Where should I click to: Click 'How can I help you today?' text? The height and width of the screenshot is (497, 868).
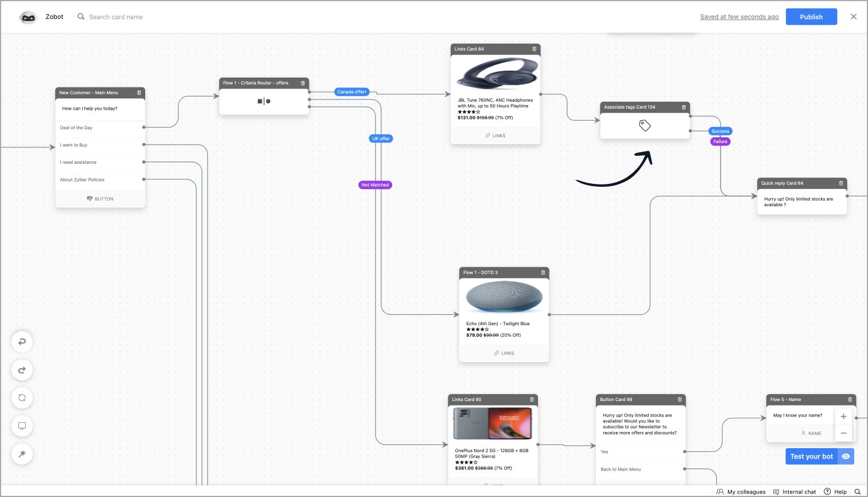pyautogui.click(x=90, y=109)
